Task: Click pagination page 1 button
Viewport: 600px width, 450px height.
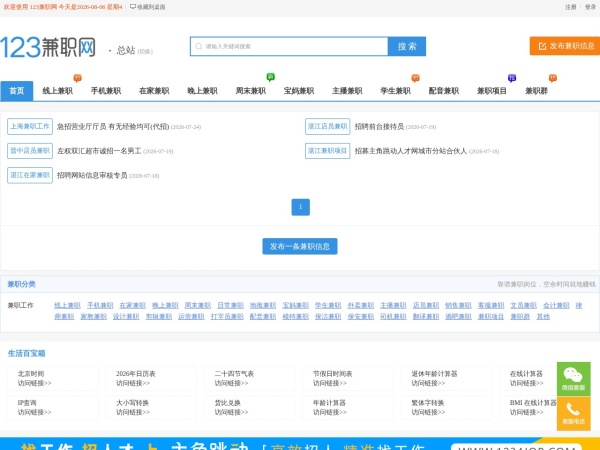Action: pos(300,207)
